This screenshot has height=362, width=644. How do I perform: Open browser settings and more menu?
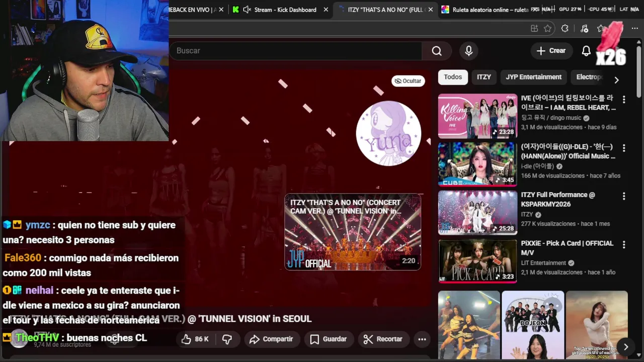[x=635, y=29]
